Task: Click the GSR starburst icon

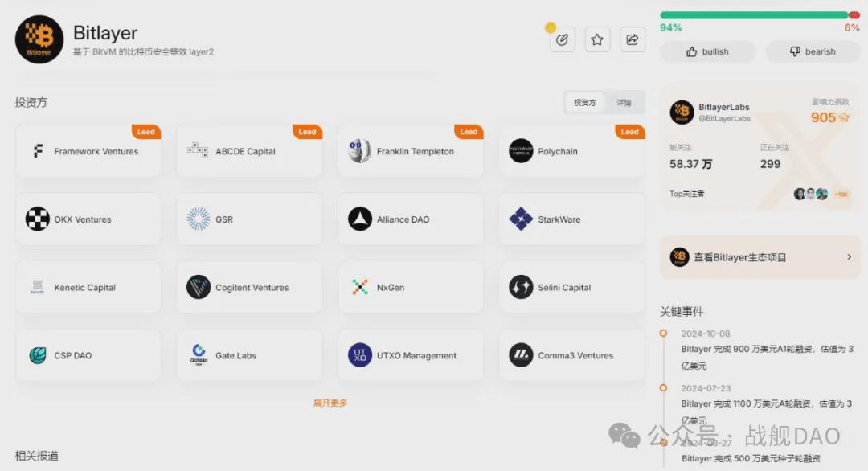Action: (199, 219)
